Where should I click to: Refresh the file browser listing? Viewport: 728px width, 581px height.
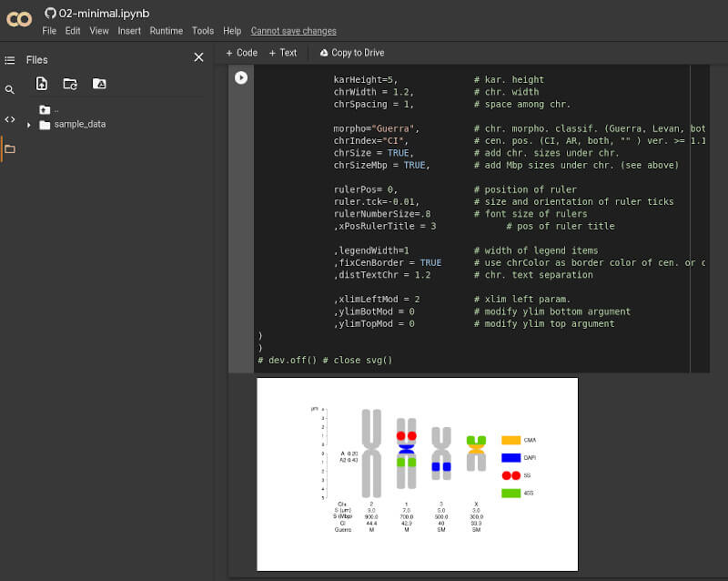pos(70,84)
